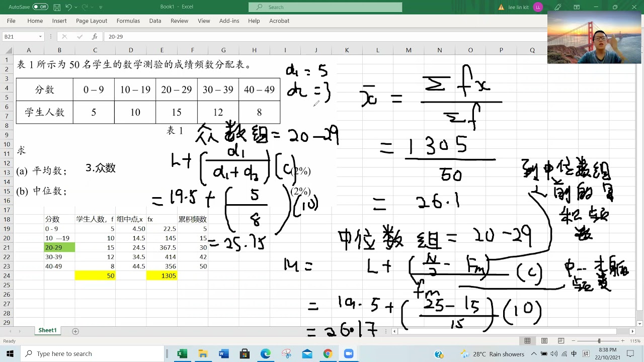
Task: Click the header cell 累积频数
Action: pos(193,219)
